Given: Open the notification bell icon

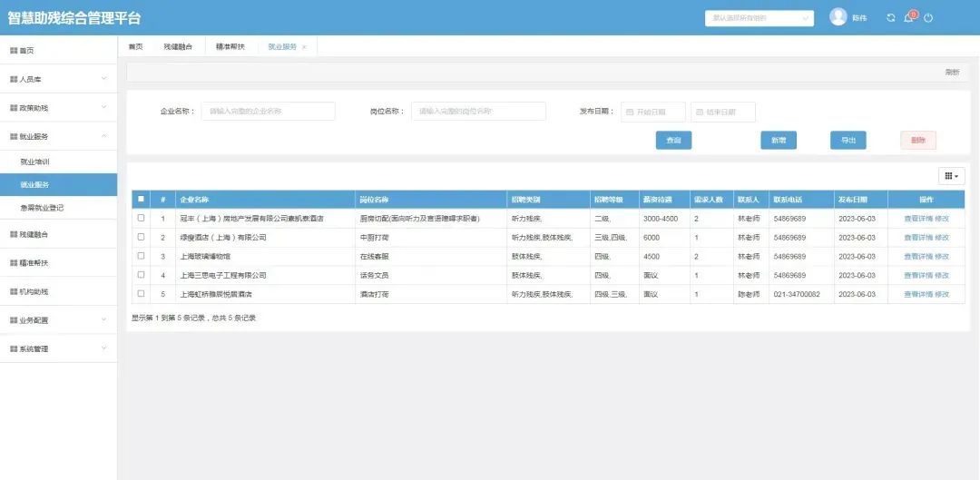Looking at the screenshot, I should click(x=908, y=18).
